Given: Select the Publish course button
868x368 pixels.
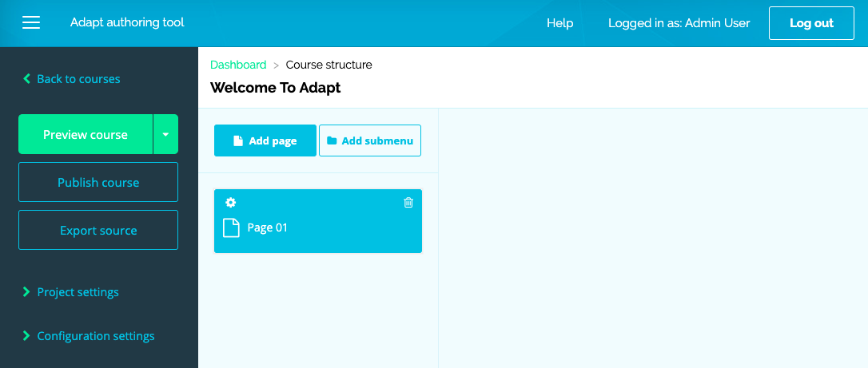Looking at the screenshot, I should pos(98,183).
